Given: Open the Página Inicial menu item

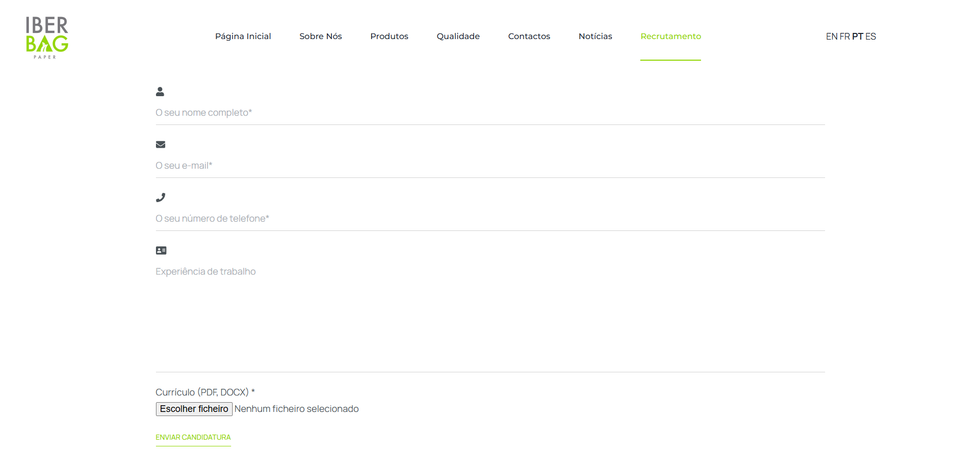Looking at the screenshot, I should tap(243, 37).
